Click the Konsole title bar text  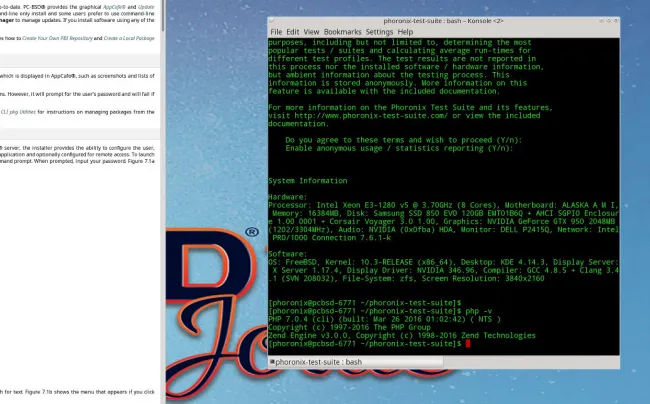coord(443,21)
